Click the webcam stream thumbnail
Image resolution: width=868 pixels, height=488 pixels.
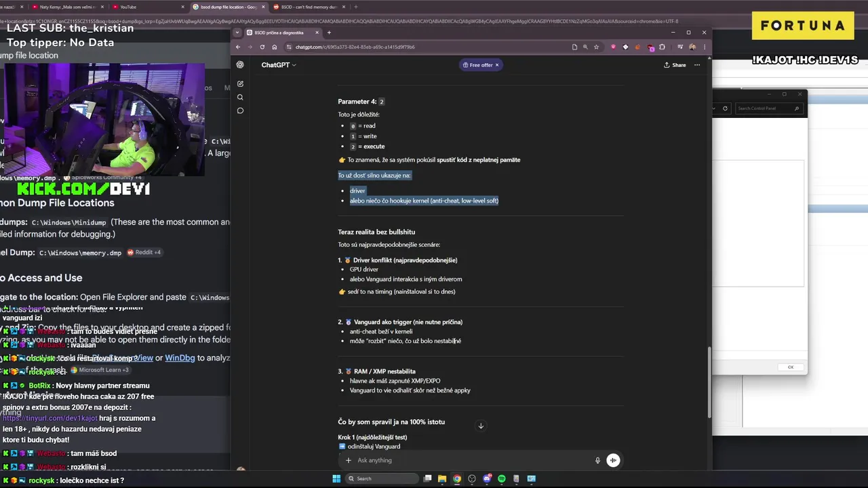tap(105, 120)
